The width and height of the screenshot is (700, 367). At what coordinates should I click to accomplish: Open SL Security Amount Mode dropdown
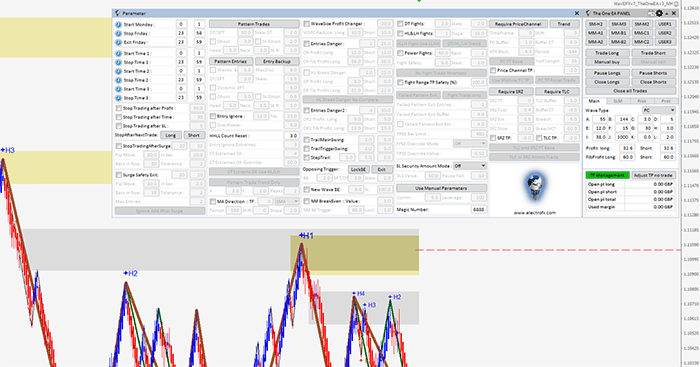[469, 166]
